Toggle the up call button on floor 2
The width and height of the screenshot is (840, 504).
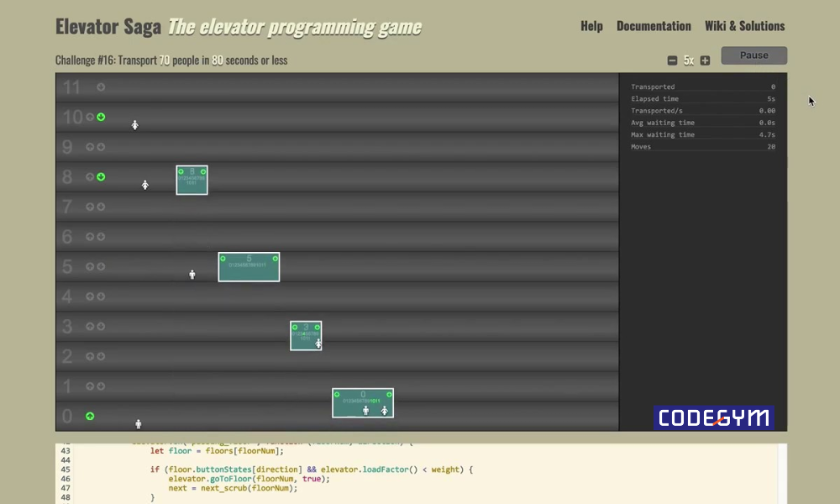[90, 356]
